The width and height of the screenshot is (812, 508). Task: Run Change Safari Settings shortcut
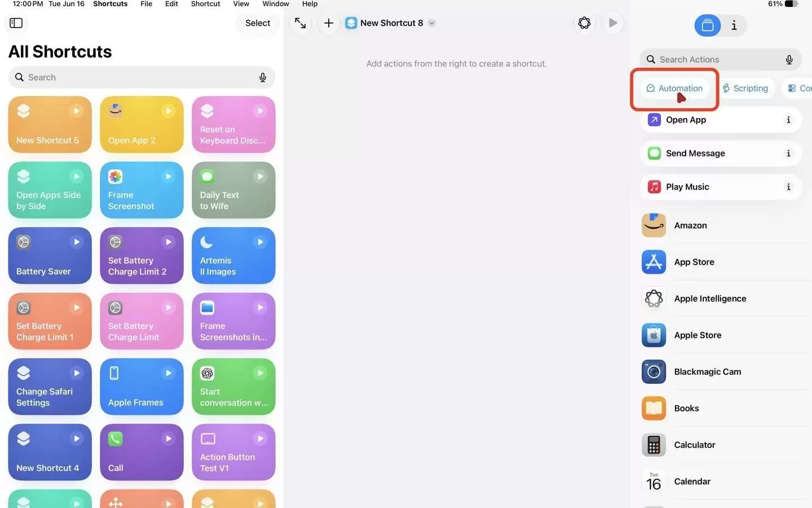coord(76,373)
